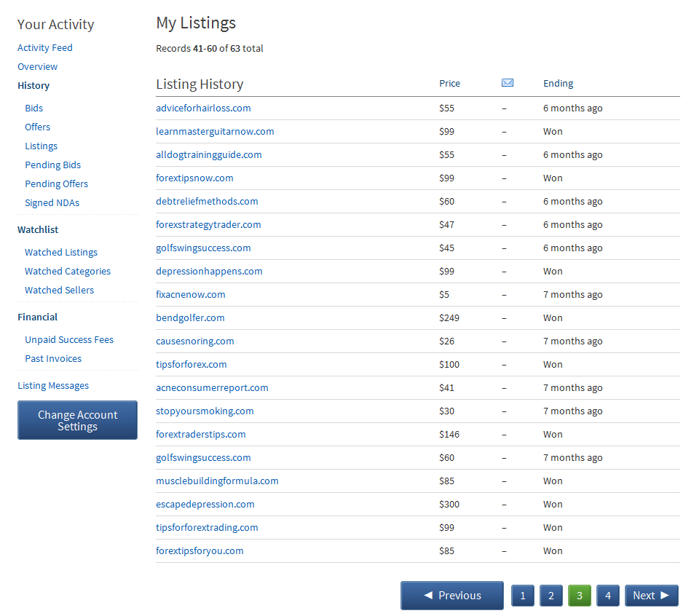Open Watched Sellers
Image resolution: width=694 pixels, height=616 pixels.
[59, 291]
